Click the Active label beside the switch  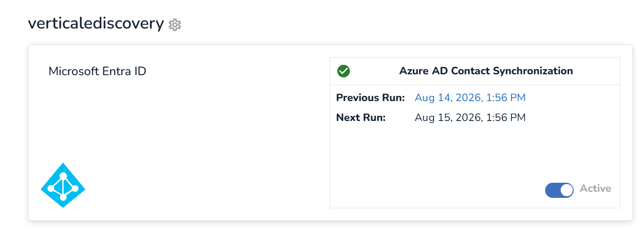coord(596,188)
